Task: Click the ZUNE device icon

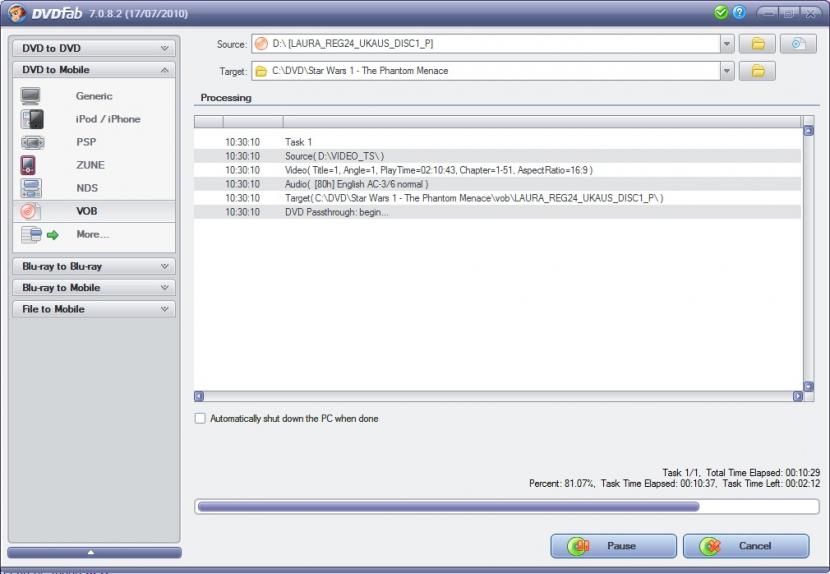Action: pos(28,165)
